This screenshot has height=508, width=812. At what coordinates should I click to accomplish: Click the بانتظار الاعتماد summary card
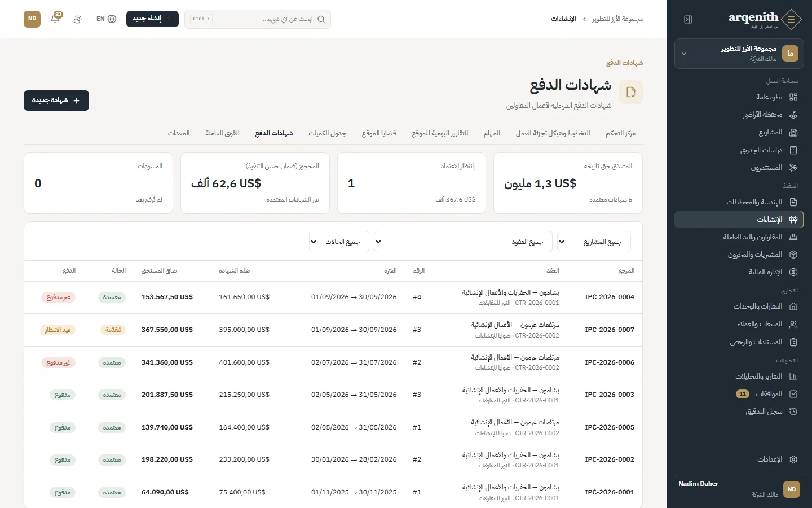coord(412,183)
